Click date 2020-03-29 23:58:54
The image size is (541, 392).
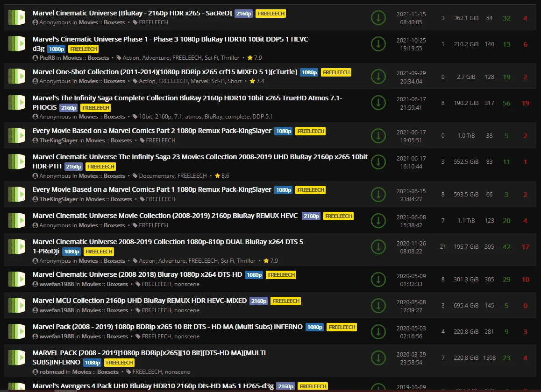pos(411,358)
